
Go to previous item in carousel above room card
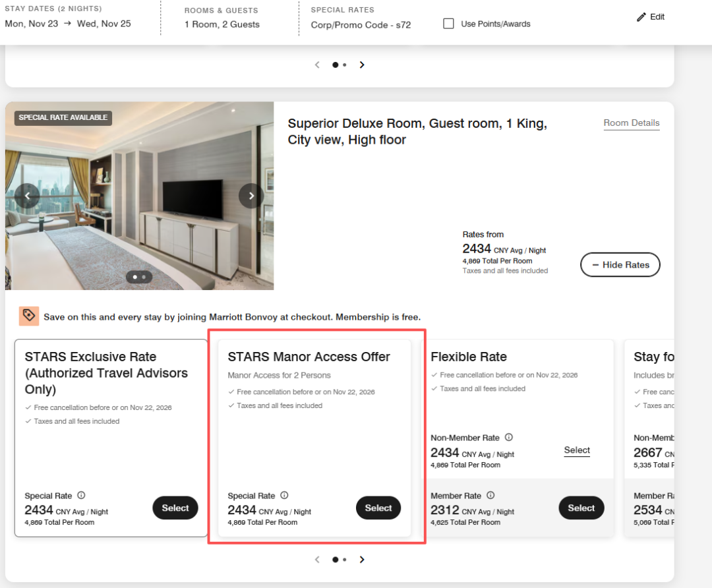tap(317, 65)
